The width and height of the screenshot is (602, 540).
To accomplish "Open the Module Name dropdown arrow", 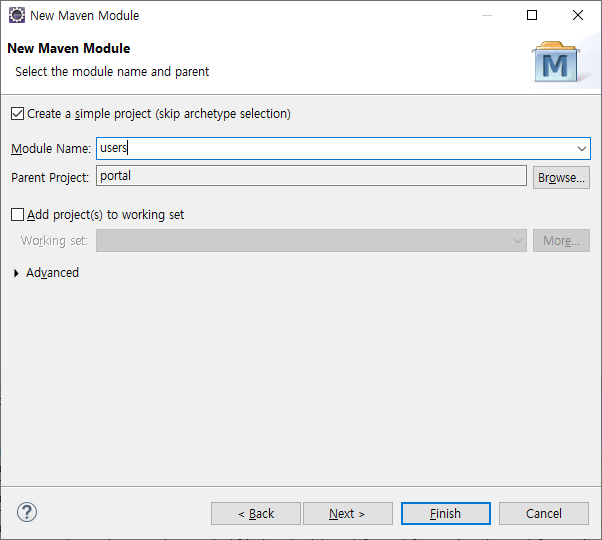I will (x=582, y=149).
